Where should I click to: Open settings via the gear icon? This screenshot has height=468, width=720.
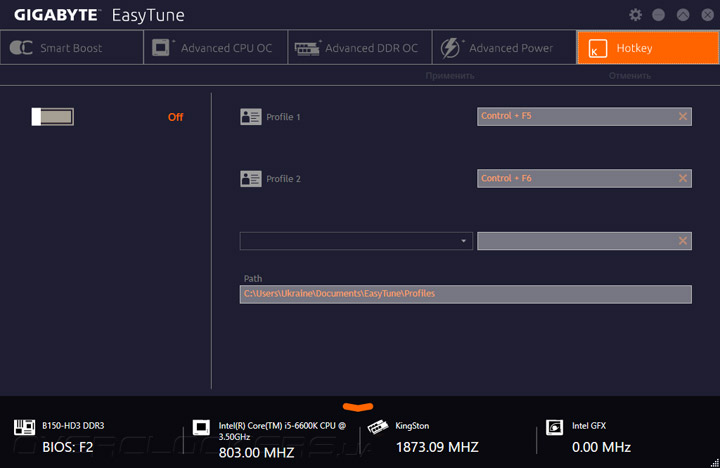tap(636, 15)
